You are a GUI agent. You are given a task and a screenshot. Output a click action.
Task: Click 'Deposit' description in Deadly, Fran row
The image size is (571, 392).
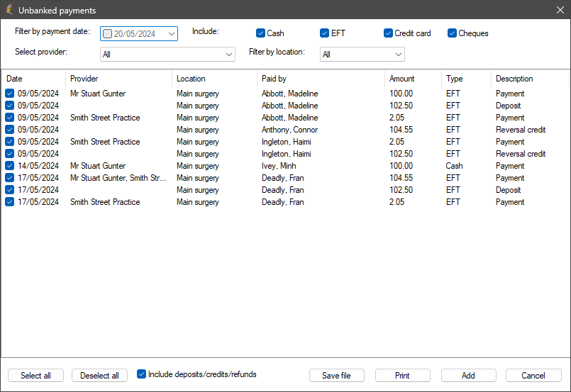coord(508,190)
